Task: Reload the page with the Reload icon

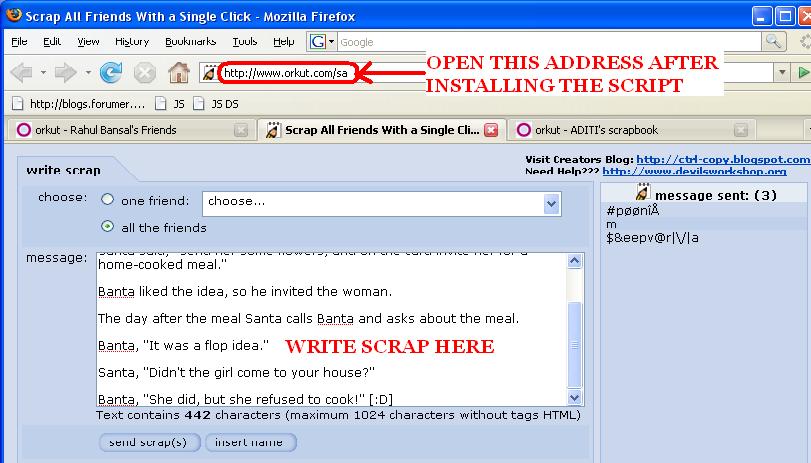Action: [x=111, y=72]
